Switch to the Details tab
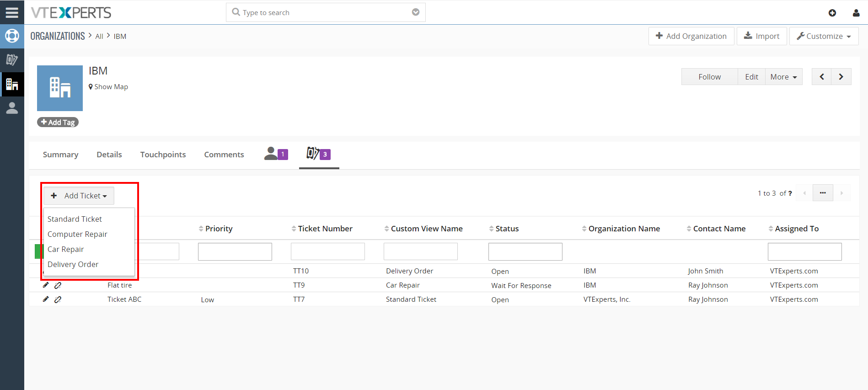The width and height of the screenshot is (868, 390). tap(109, 155)
